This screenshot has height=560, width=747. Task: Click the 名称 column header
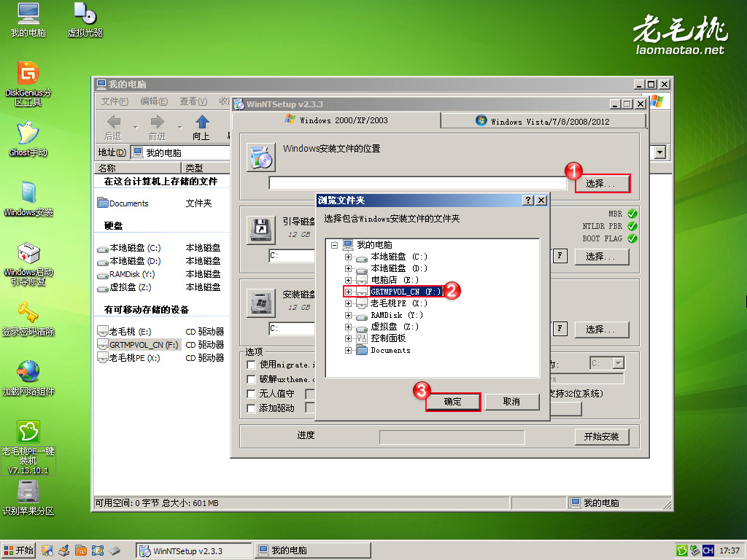pyautogui.click(x=138, y=168)
